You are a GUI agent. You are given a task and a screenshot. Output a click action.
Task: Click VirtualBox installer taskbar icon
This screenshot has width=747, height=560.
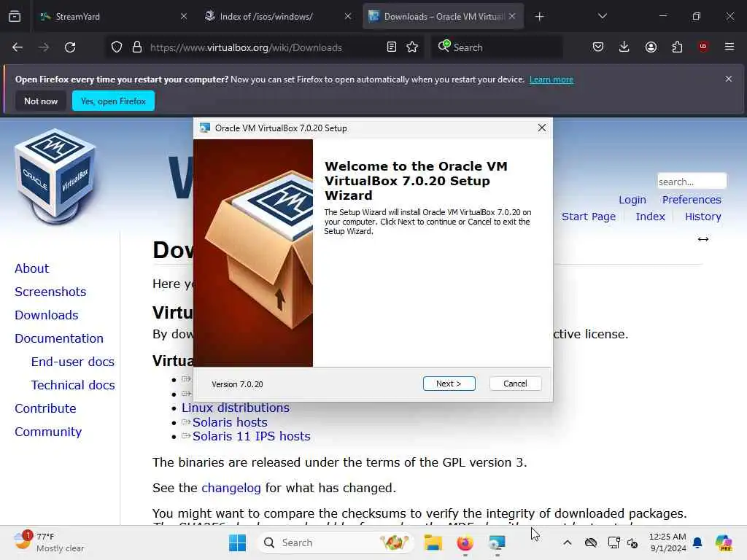tap(497, 542)
